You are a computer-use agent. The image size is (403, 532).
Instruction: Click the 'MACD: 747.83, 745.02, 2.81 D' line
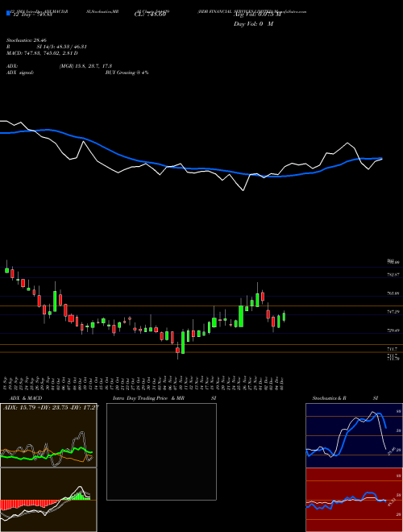click(x=42, y=53)
